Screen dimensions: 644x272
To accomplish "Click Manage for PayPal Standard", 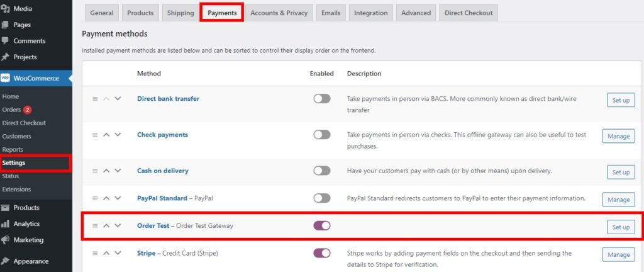I will [x=619, y=200].
